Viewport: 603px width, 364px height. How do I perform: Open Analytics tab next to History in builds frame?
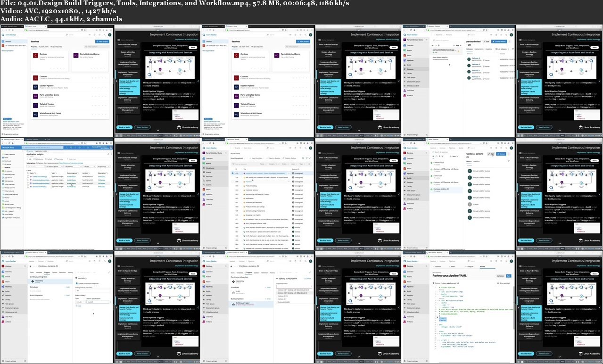pos(477,161)
